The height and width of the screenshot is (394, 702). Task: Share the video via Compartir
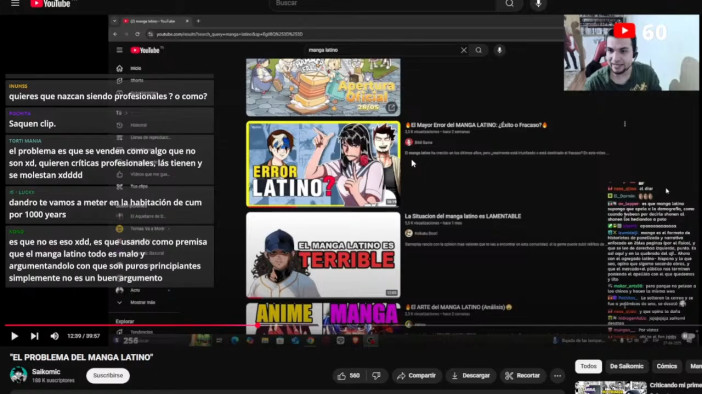416,376
